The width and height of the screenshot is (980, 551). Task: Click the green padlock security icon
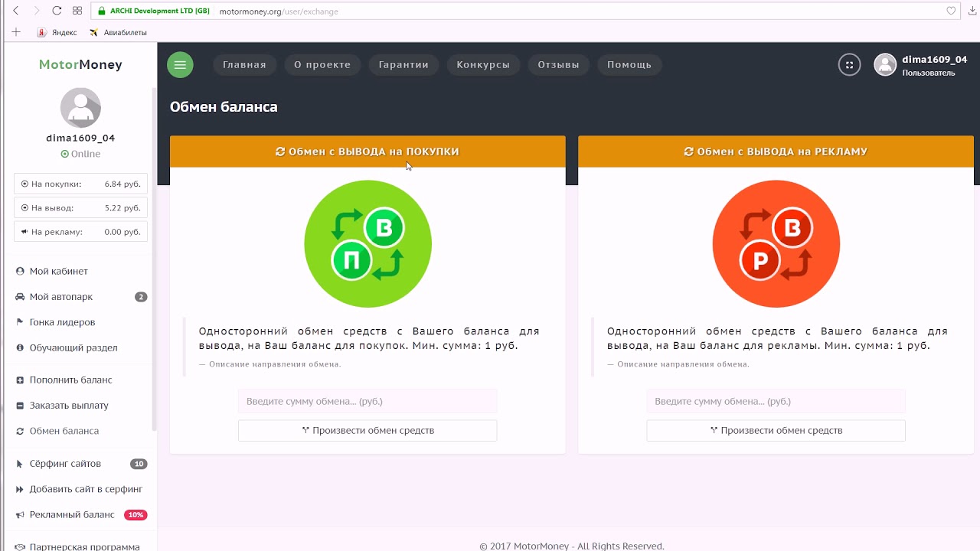pyautogui.click(x=101, y=11)
